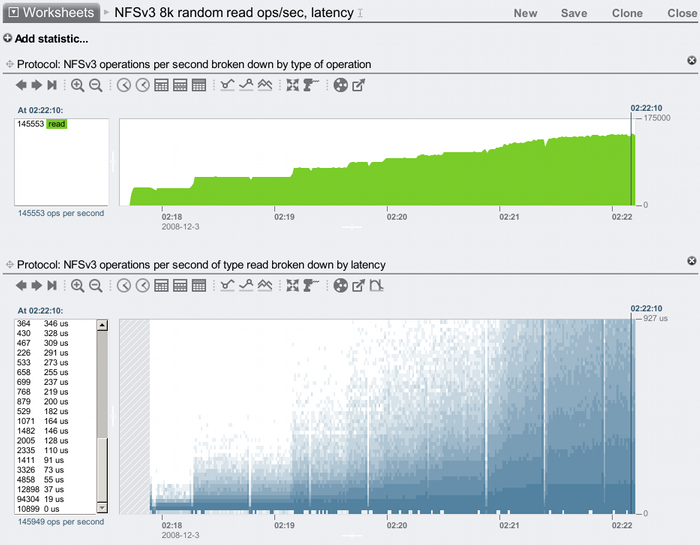Show maximum marker on the top graph
Screen dimensions: 700x545
point(246,86)
